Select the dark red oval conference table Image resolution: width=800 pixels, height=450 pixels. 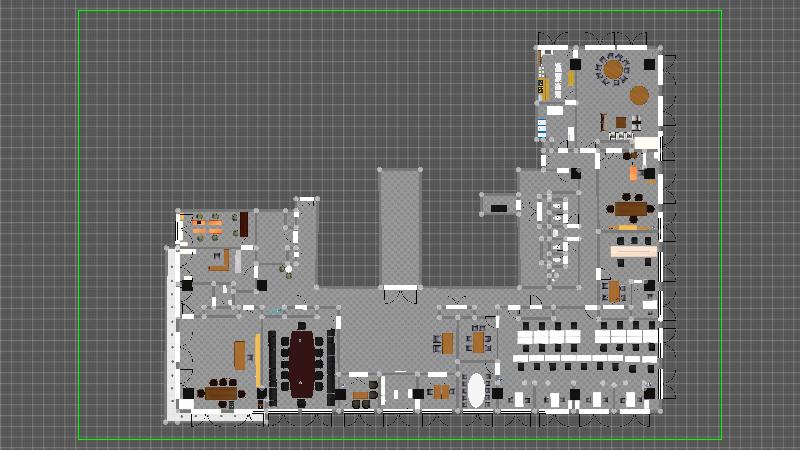(301, 363)
